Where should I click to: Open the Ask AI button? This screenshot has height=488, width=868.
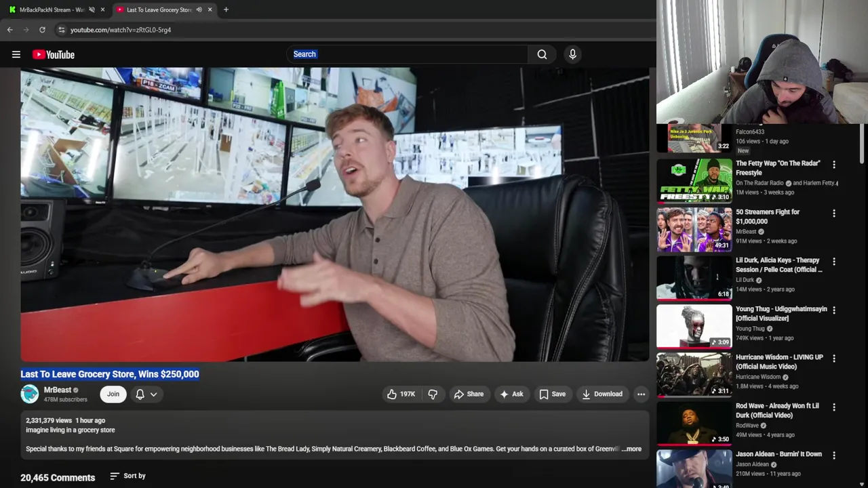tap(511, 394)
